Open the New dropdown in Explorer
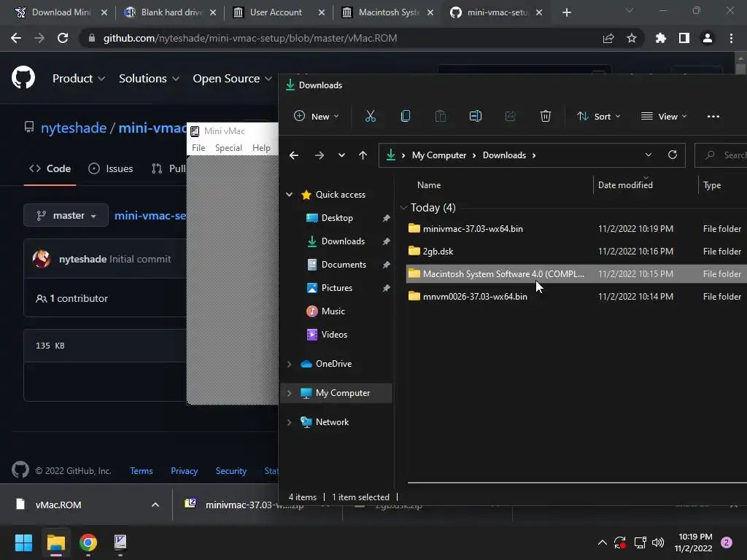 (x=317, y=116)
